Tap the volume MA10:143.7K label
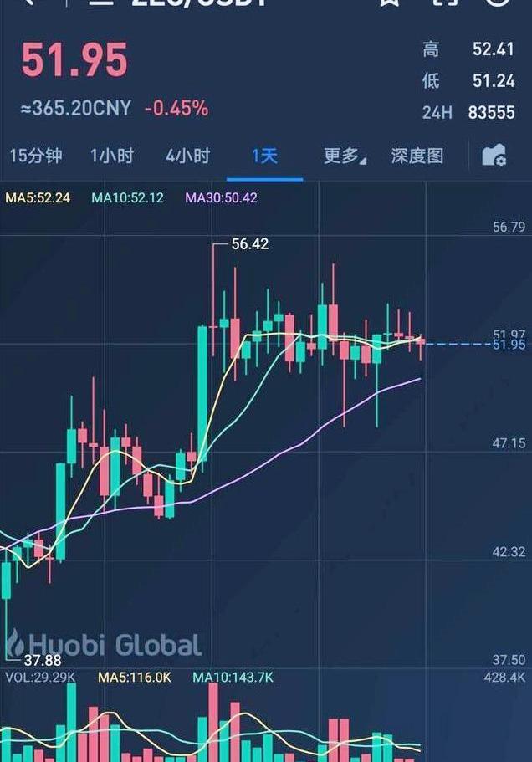 click(x=233, y=677)
